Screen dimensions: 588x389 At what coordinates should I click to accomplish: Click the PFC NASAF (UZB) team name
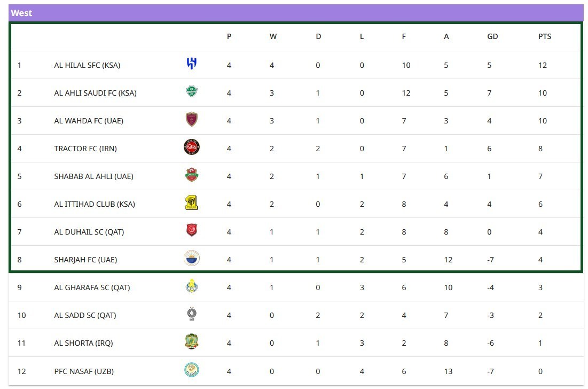[84, 371]
